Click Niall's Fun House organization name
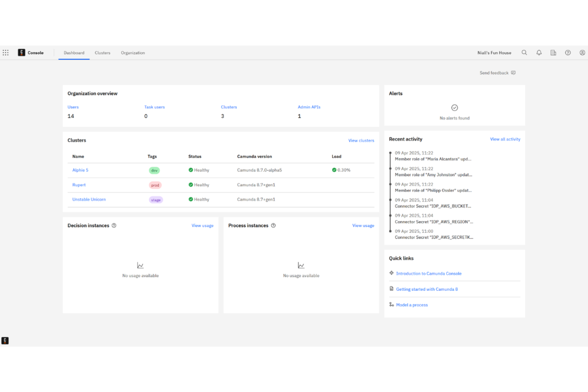The width and height of the screenshot is (588, 392). [x=494, y=53]
